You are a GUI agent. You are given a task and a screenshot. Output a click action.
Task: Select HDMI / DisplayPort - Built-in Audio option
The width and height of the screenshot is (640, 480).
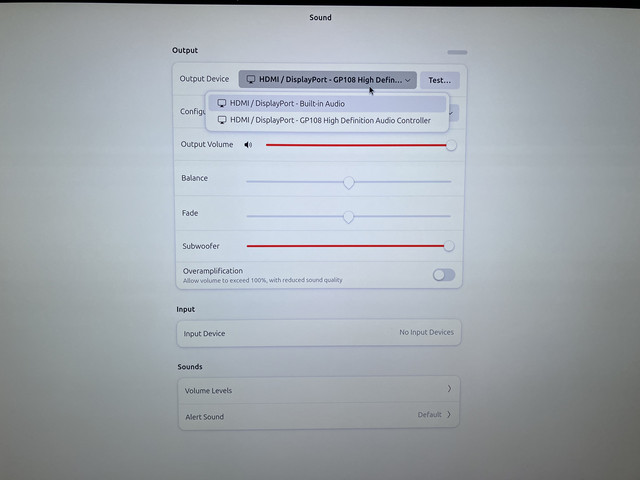tap(327, 104)
